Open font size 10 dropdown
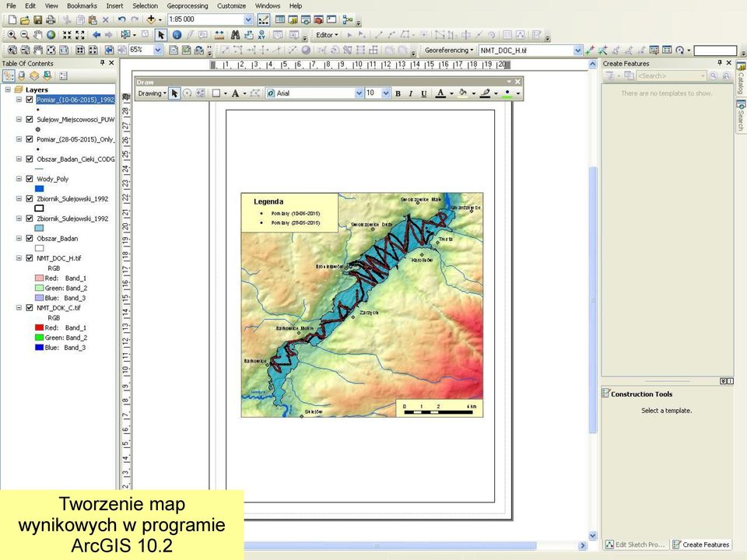The height and width of the screenshot is (560, 747). pyautogui.click(x=386, y=93)
